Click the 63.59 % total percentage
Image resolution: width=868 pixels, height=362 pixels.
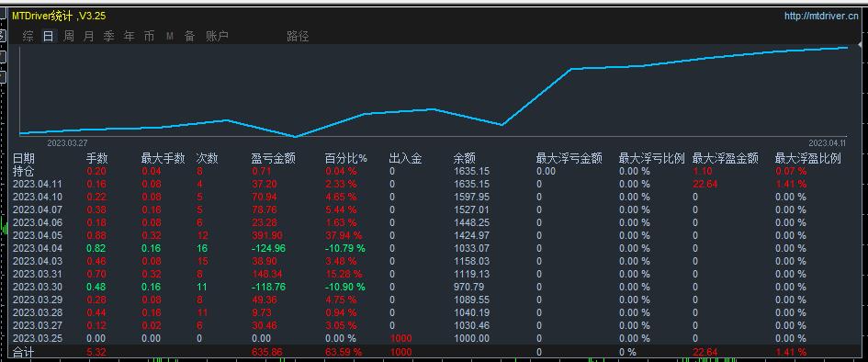344,352
